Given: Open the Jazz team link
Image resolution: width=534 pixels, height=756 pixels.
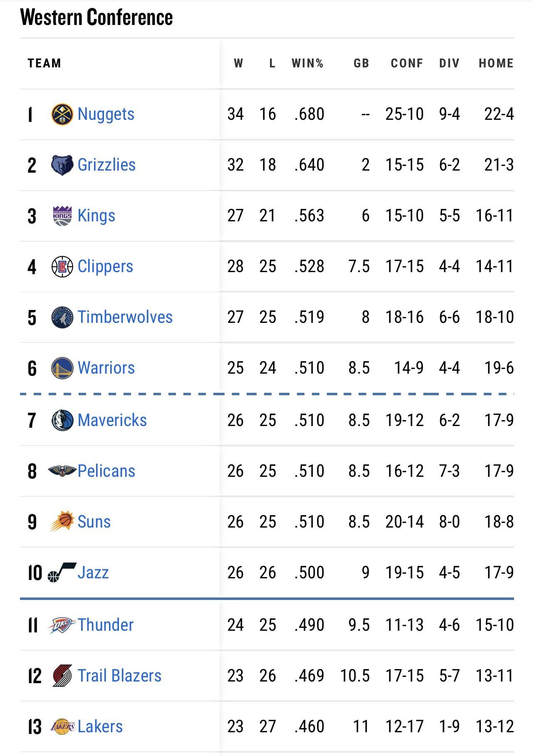Looking at the screenshot, I should pos(93,573).
